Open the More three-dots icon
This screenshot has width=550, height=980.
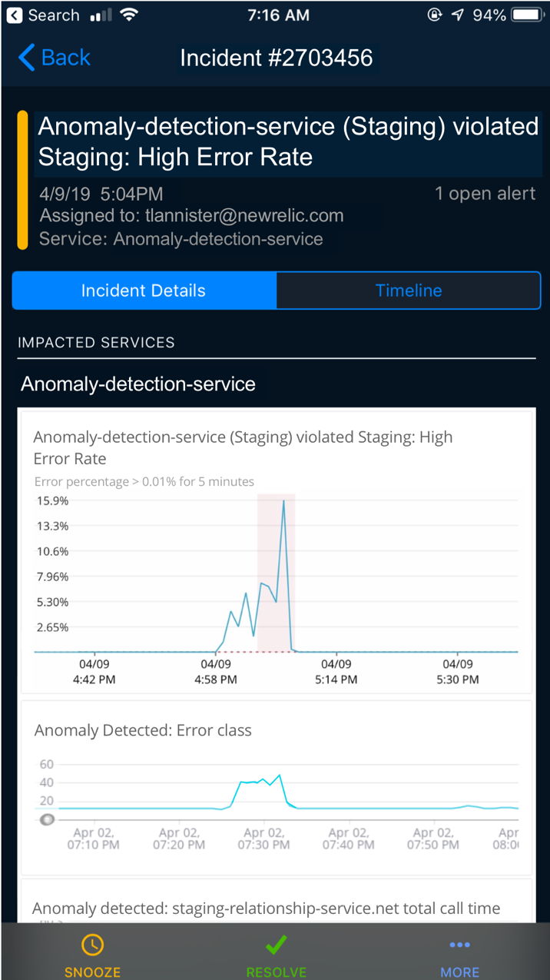459,945
